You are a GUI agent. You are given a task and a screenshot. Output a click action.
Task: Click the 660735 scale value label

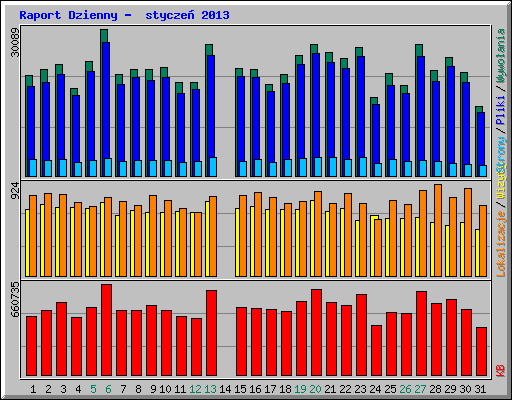pos(15,299)
